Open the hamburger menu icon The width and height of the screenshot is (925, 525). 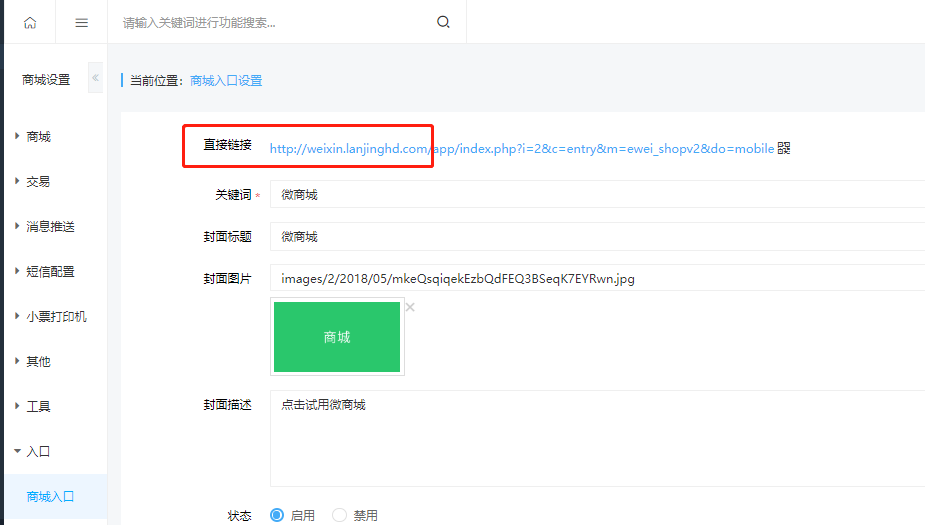pyautogui.click(x=82, y=22)
